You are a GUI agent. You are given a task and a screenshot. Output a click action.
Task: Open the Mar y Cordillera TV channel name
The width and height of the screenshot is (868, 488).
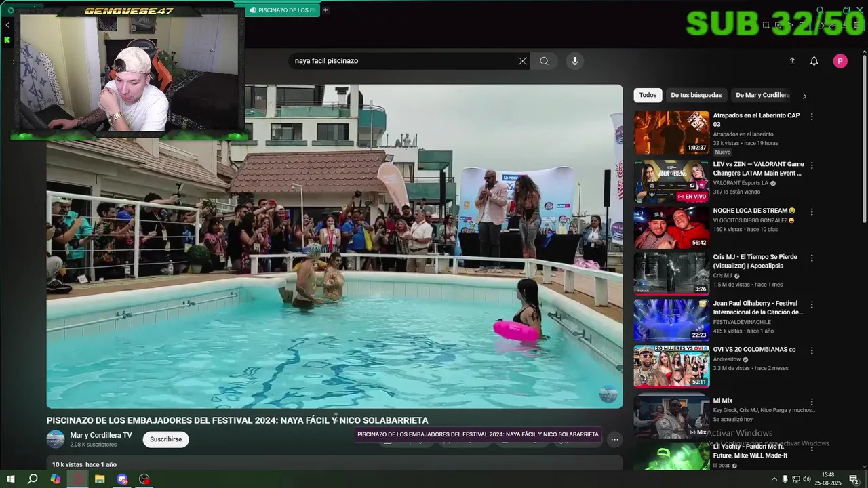101,435
